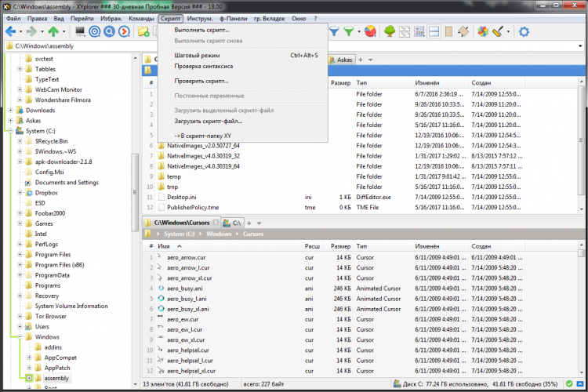Click the computer drives icon in toolbar
The width and height of the screenshot is (588, 392).
point(80,31)
